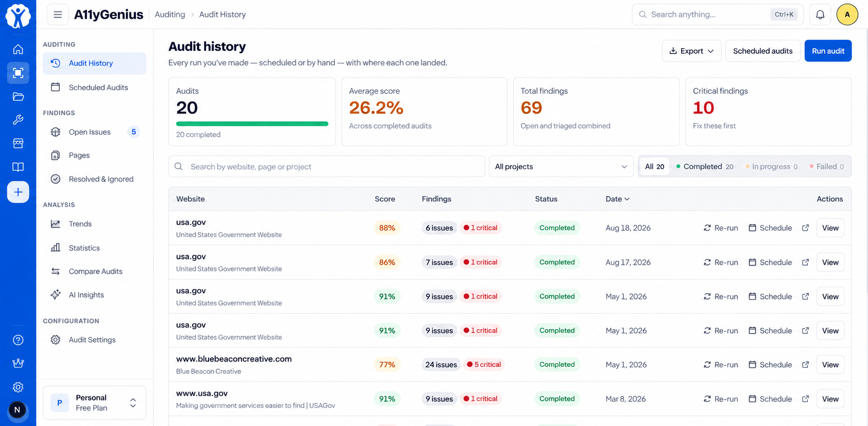Expand the Personal Free Plan workspace switcher
Viewport: 868px width, 426px height.
tap(95, 403)
